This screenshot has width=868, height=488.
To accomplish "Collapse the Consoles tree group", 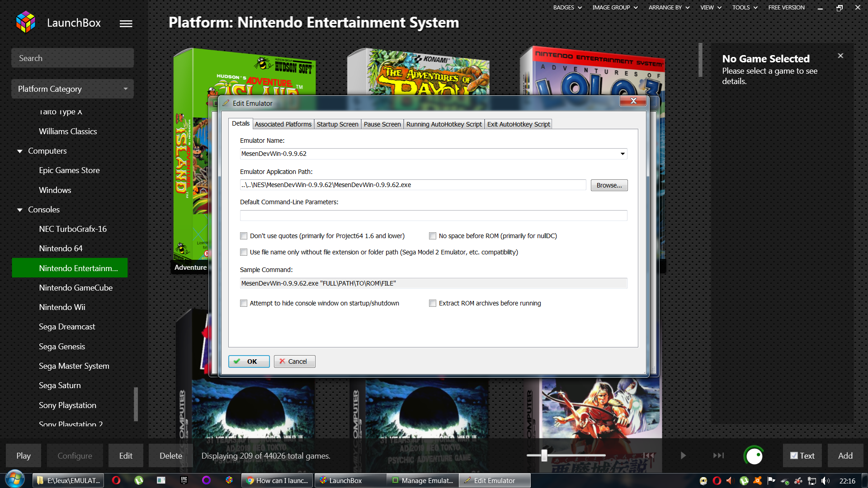I will coord(20,210).
